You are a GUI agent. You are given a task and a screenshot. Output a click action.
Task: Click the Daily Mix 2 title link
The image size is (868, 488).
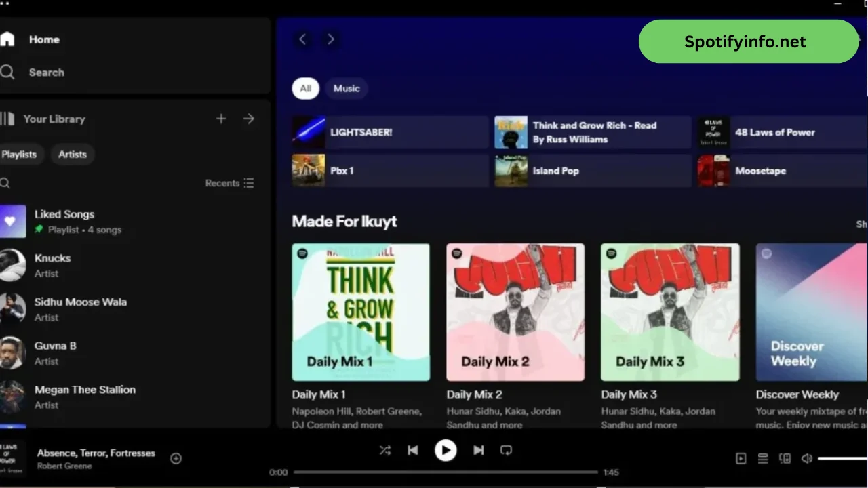[474, 394]
